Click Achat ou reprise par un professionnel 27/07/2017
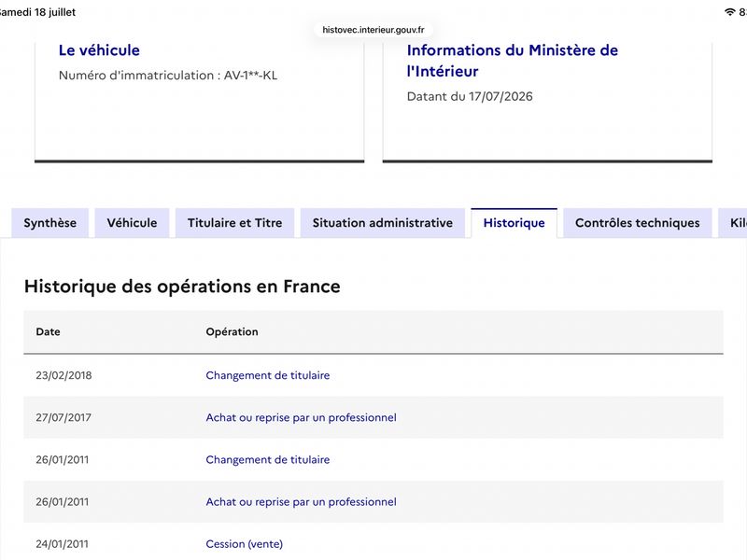This screenshot has width=747, height=560. pos(301,417)
